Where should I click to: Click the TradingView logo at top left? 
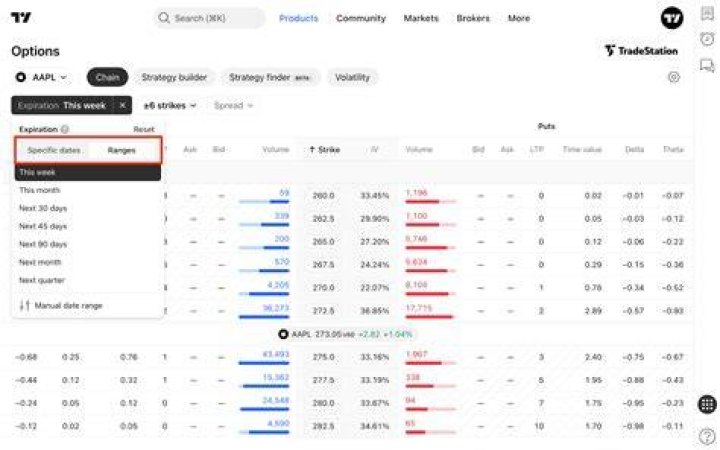(21, 17)
